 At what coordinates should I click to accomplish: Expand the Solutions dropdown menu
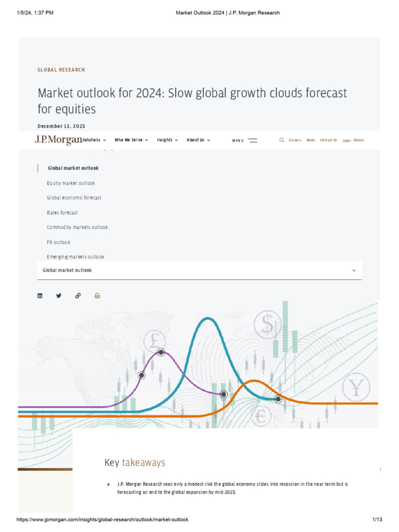click(94, 140)
